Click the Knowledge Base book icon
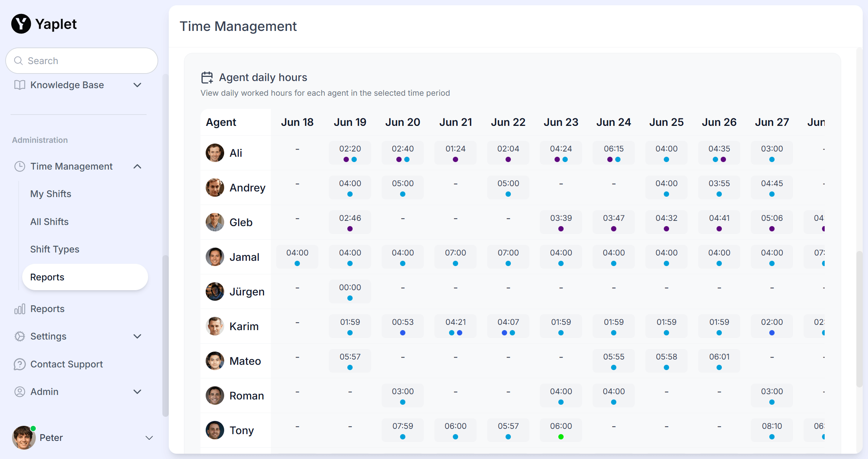Image resolution: width=868 pixels, height=459 pixels. [x=20, y=85]
